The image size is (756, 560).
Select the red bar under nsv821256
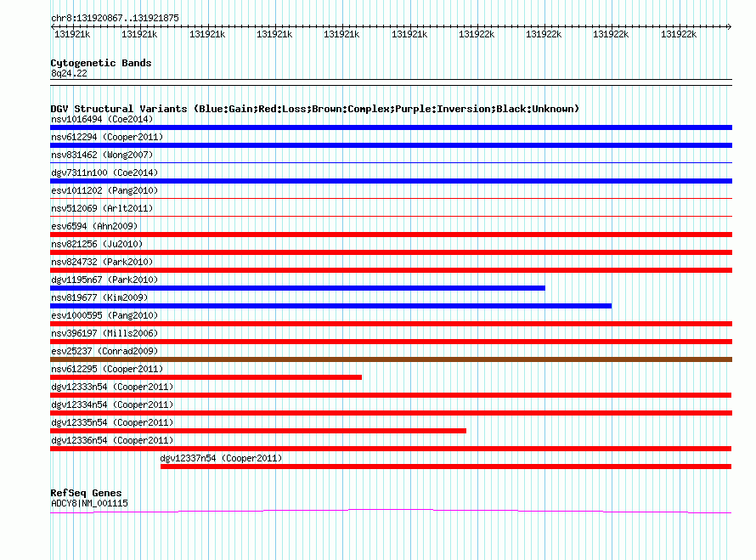(x=391, y=252)
